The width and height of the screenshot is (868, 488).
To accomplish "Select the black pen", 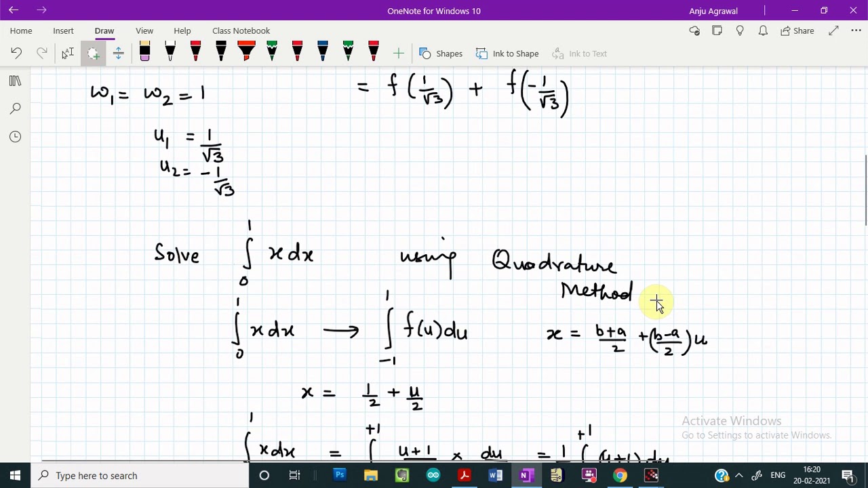I will [221, 52].
